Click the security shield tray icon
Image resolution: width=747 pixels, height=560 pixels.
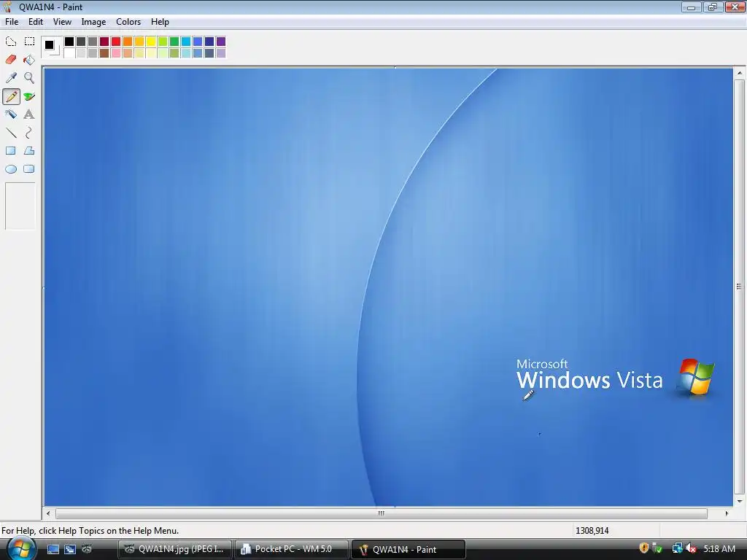coord(643,548)
